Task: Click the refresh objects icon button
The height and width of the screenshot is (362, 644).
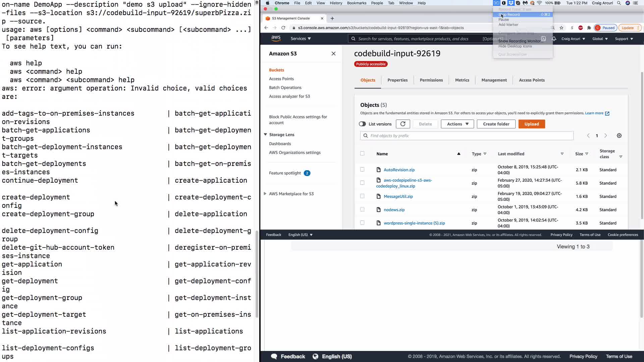Action: point(403,124)
